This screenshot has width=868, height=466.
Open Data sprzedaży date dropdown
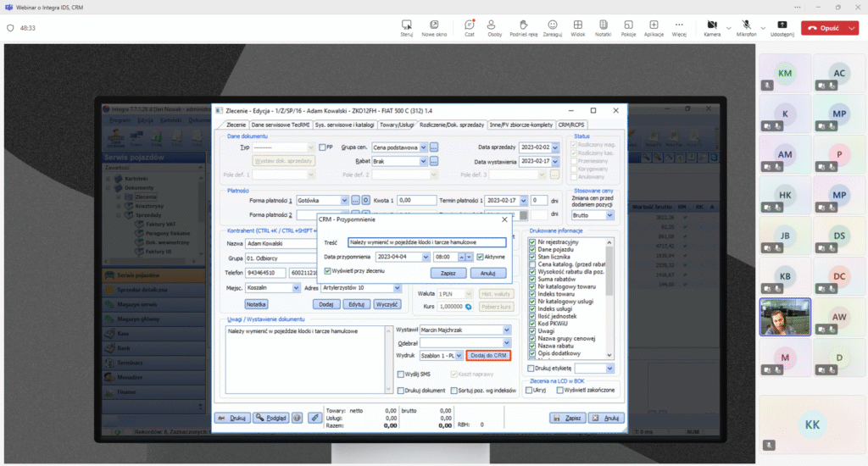coord(555,147)
